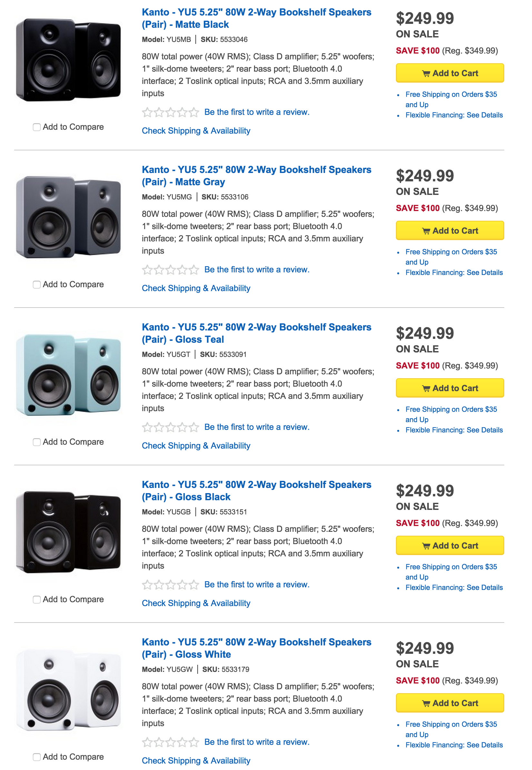This screenshot has width=532, height=770.
Task: Add Gloss White speakers to cart
Action: pos(450,703)
